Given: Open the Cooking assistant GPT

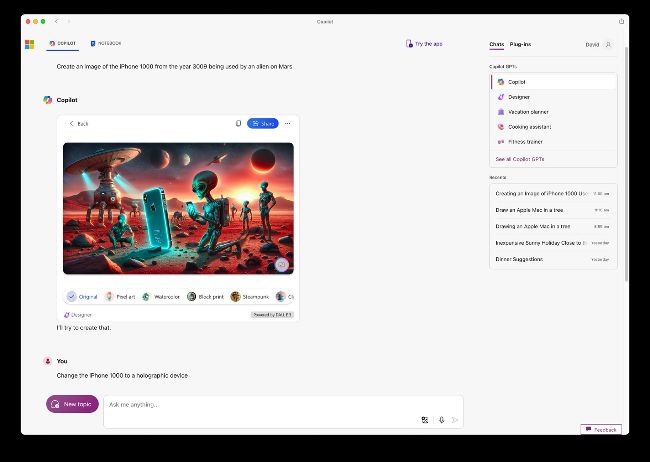Looking at the screenshot, I should click(529, 127).
